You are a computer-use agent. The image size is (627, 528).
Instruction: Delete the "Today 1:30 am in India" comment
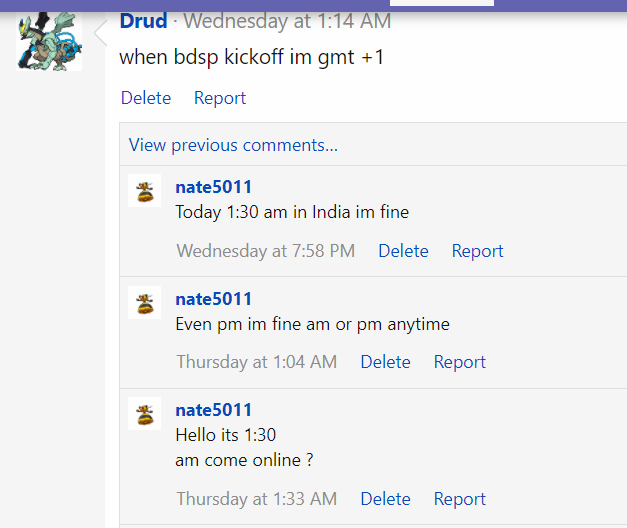(403, 251)
